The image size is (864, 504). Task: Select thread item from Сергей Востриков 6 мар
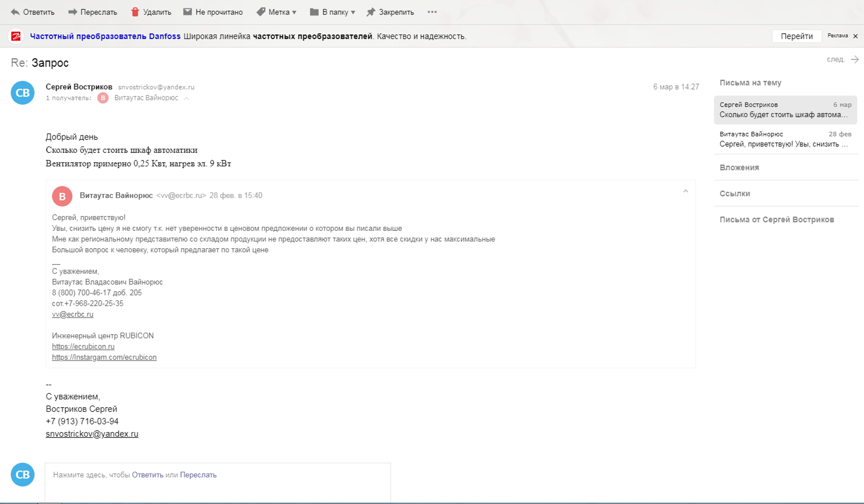click(x=785, y=110)
